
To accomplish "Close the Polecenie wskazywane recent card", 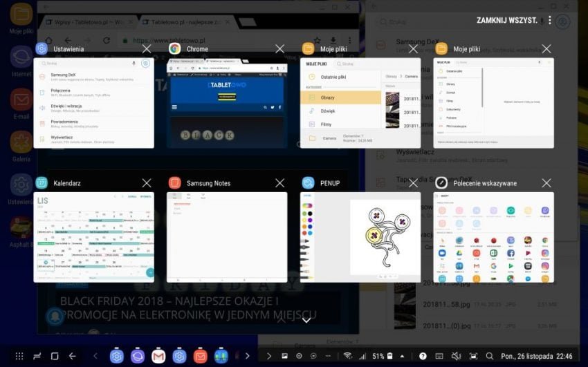I will click(546, 182).
